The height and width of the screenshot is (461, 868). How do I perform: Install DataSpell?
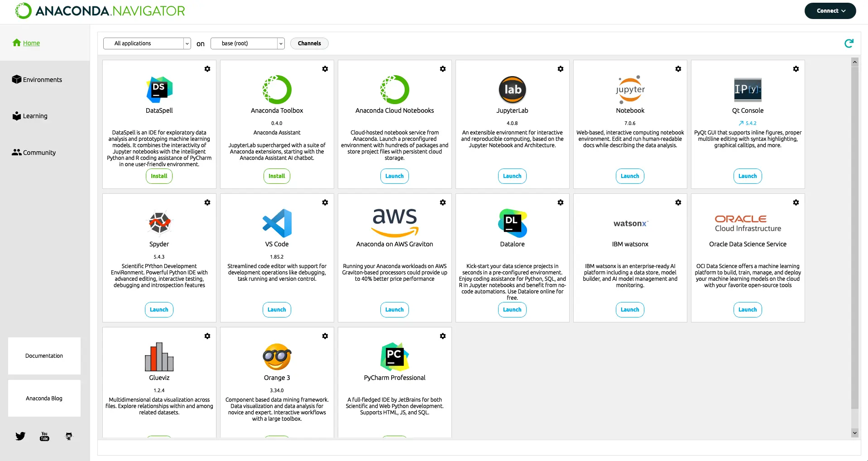click(x=159, y=176)
